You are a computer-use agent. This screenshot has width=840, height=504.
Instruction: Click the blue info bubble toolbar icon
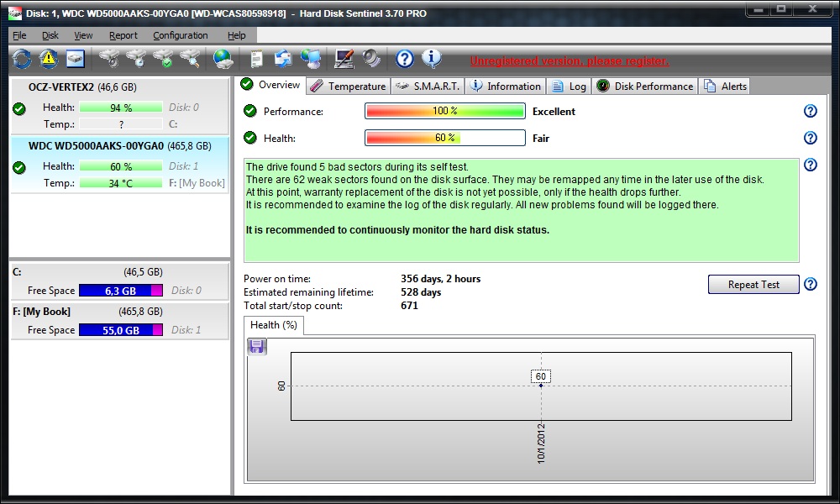click(431, 59)
